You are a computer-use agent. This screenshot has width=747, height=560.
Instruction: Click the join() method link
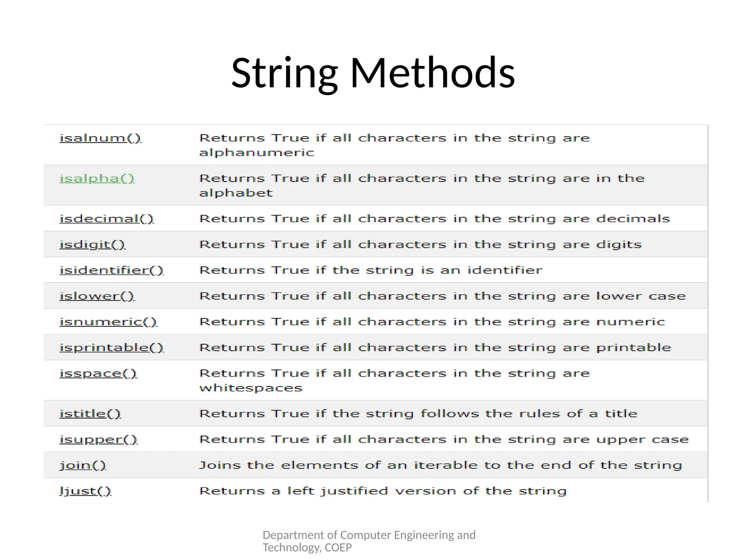(x=83, y=466)
